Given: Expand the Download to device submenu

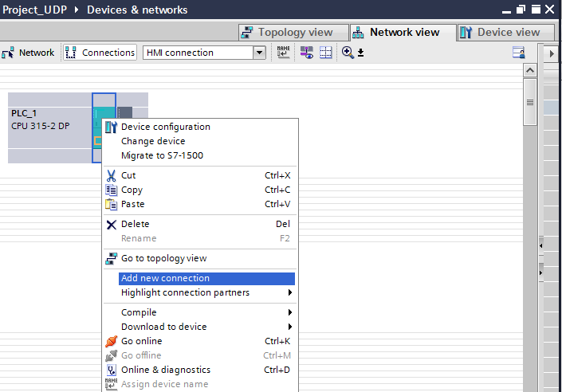Looking at the screenshot, I should (x=290, y=327).
